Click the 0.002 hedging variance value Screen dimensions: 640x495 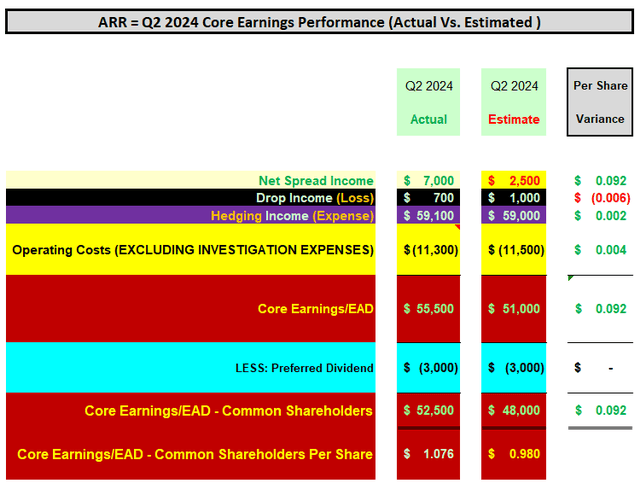600,215
